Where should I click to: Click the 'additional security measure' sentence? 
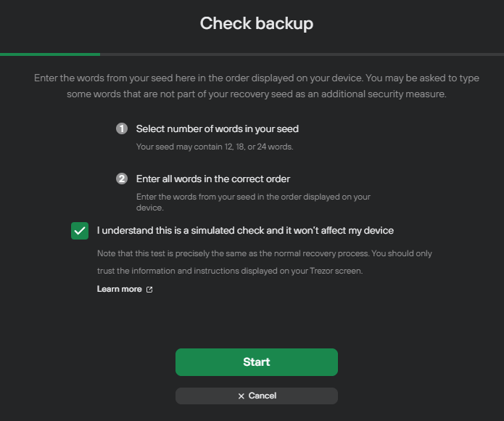(257, 94)
